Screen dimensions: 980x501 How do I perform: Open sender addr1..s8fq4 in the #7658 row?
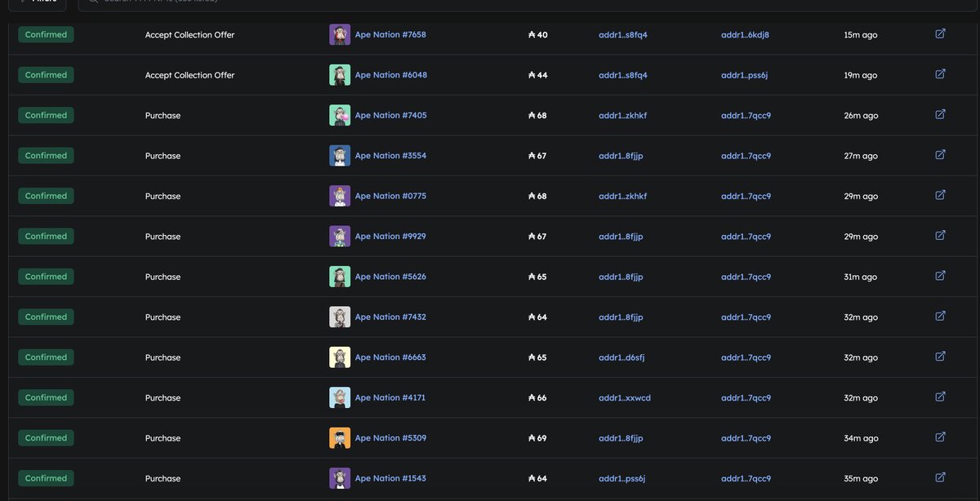pyautogui.click(x=623, y=35)
